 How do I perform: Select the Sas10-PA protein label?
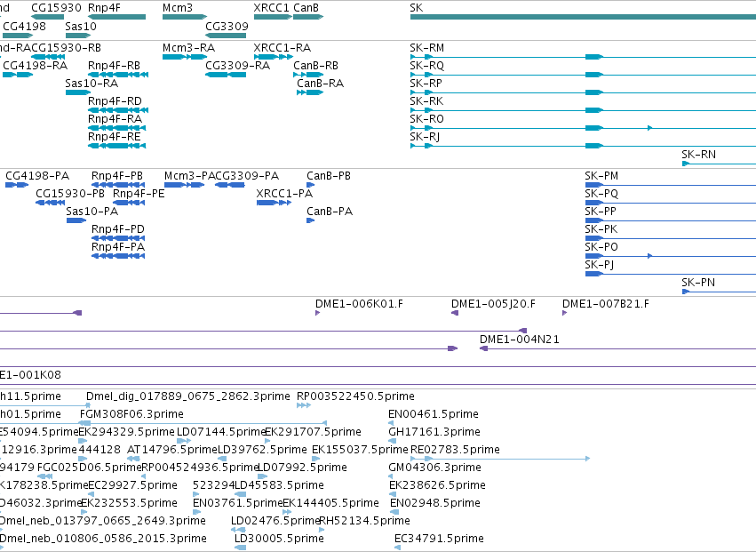click(92, 212)
